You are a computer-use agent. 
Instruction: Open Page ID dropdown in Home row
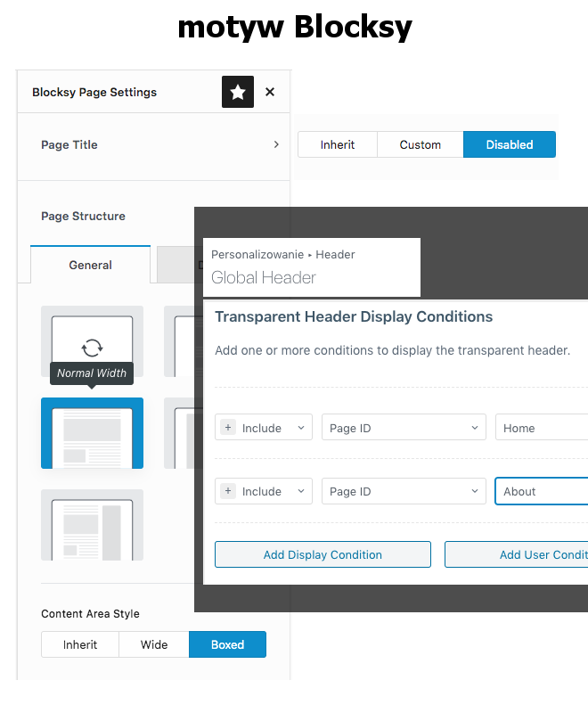tap(404, 428)
